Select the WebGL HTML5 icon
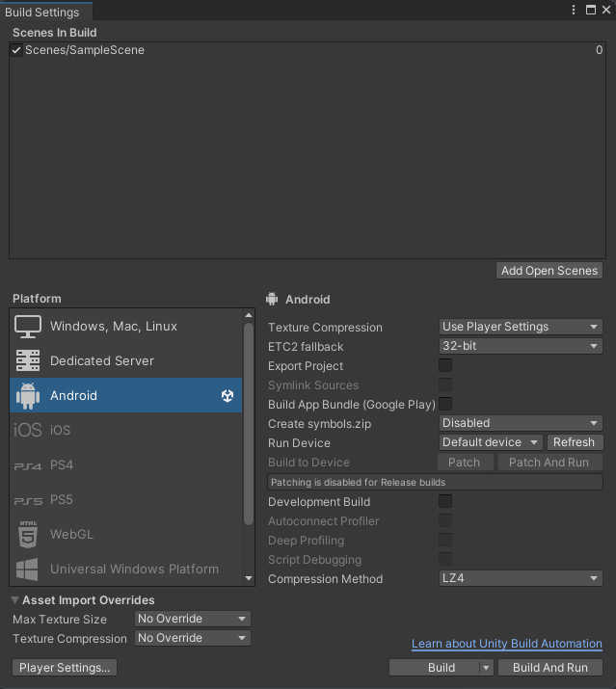This screenshot has height=689, width=616. pyautogui.click(x=28, y=534)
